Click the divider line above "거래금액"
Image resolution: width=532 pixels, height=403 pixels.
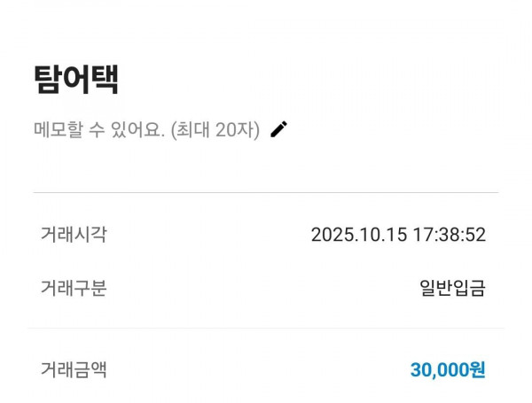[x=266, y=329]
